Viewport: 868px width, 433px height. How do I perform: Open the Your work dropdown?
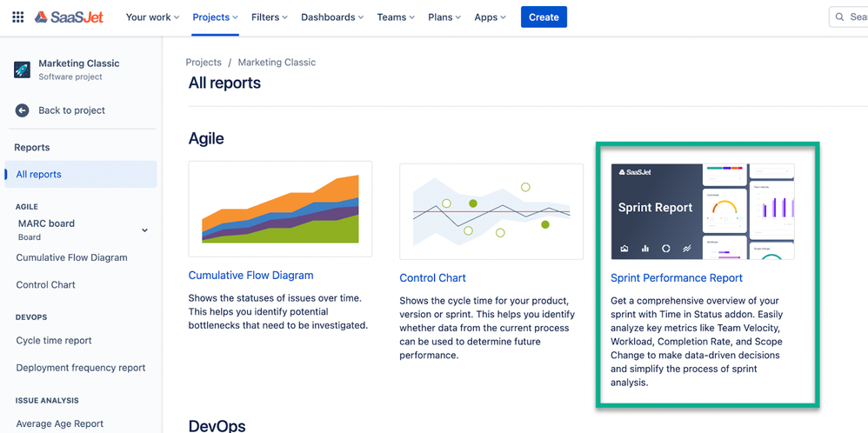[152, 17]
